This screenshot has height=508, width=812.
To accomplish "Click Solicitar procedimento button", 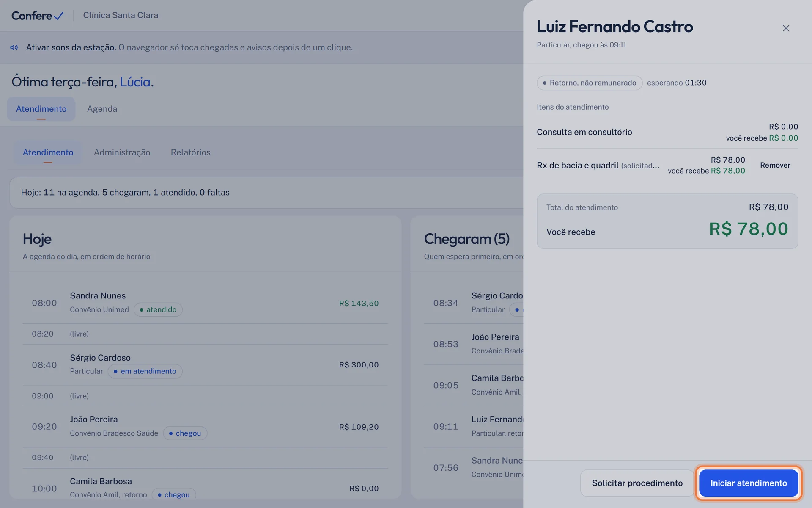I will point(637,483).
